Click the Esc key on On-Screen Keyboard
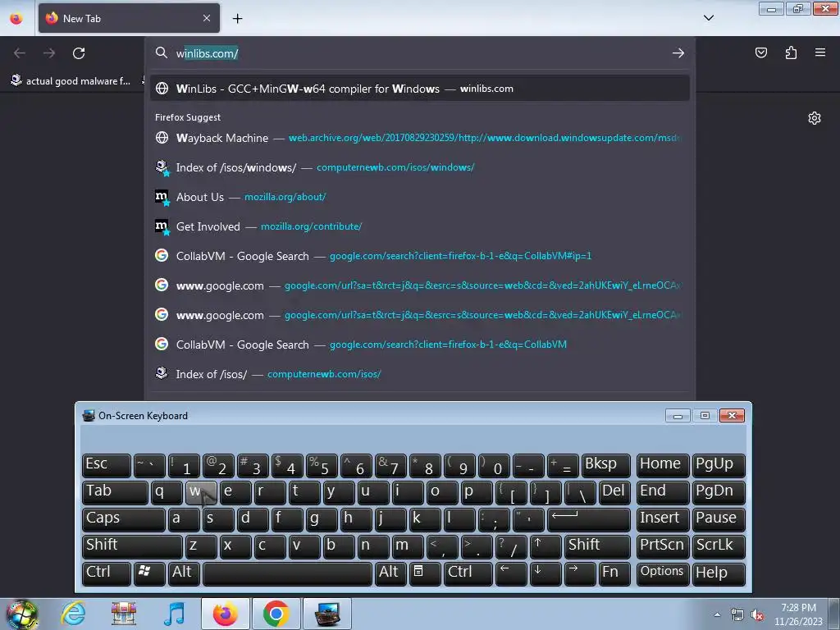Viewport: 840px width, 630px height. tap(106, 464)
